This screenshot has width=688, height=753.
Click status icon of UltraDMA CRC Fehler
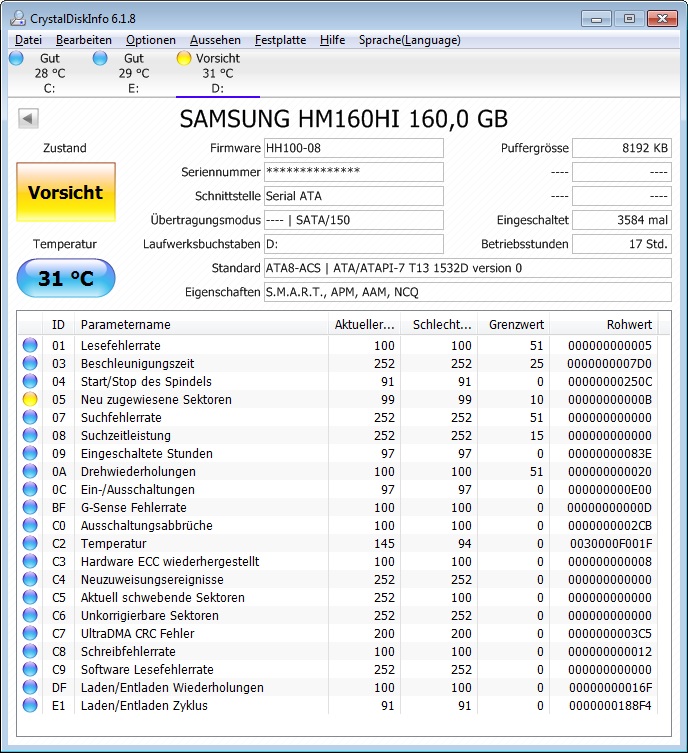point(30,633)
